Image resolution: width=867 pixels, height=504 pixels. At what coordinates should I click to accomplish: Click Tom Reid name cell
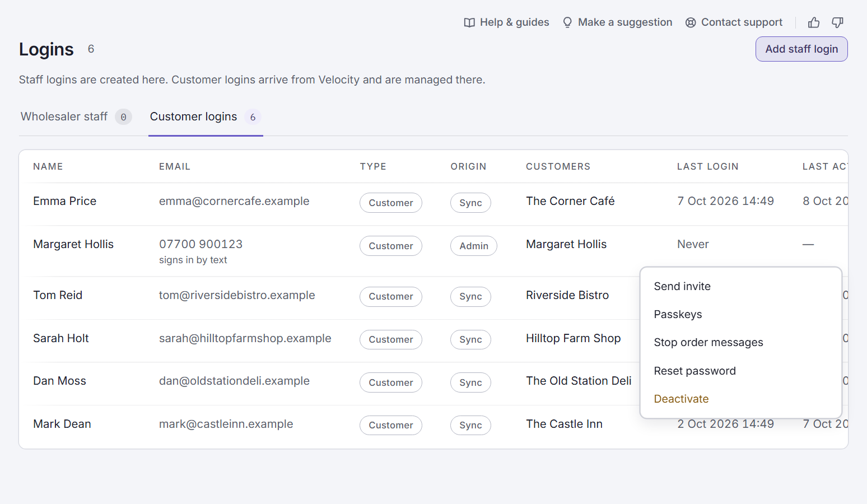click(58, 295)
